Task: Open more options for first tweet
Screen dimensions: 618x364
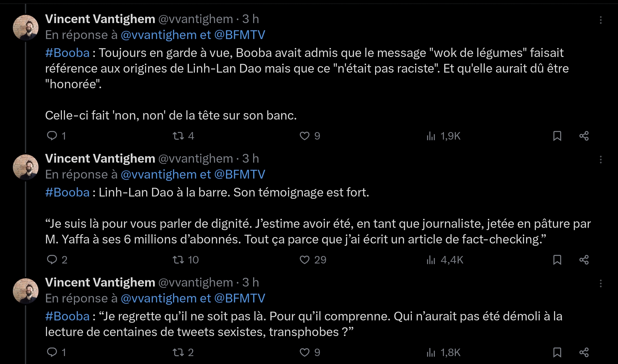Action: pos(601,20)
